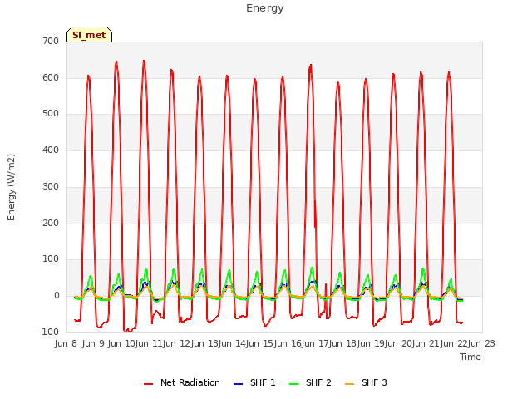Click the Energy chart title

pyautogui.click(x=265, y=8)
